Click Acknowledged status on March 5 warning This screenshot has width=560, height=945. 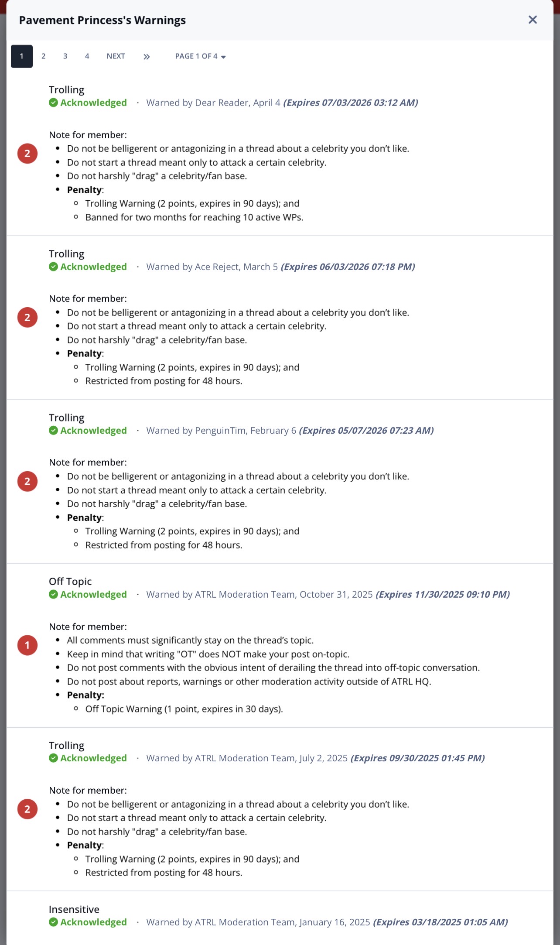(88, 267)
